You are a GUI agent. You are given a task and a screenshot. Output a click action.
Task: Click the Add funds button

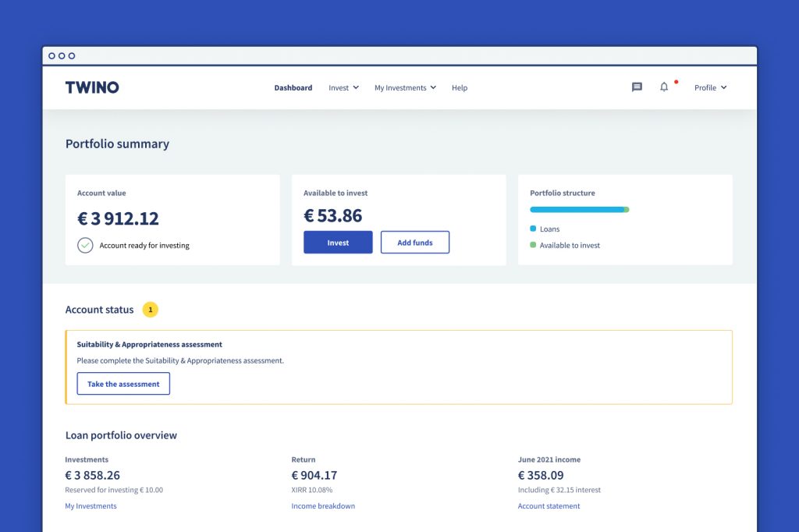pyautogui.click(x=415, y=243)
